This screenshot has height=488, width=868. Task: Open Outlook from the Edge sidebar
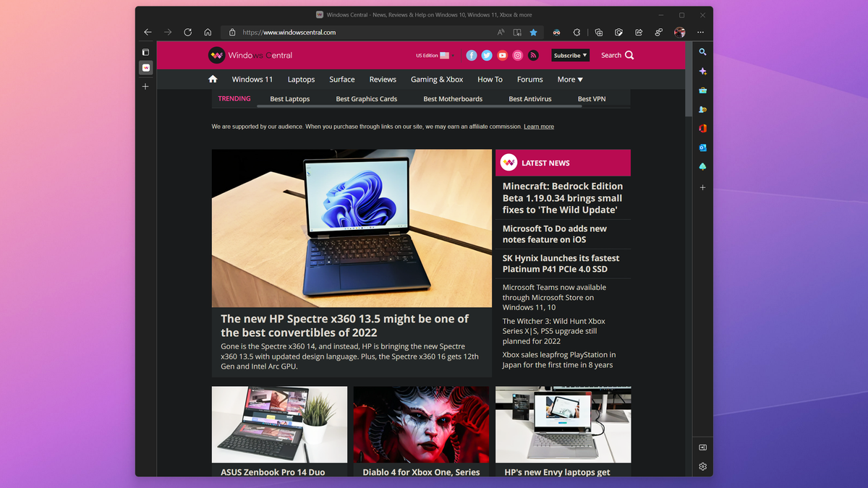click(702, 147)
